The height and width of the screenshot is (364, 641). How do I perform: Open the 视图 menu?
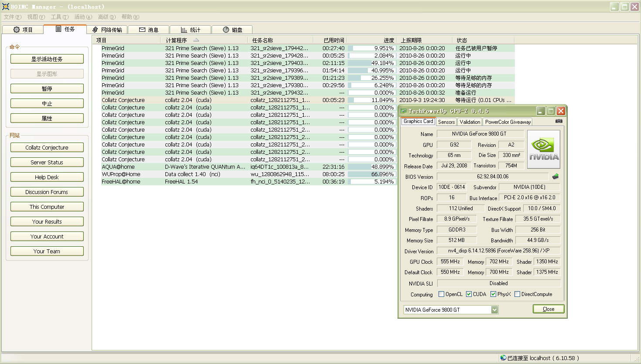point(36,17)
